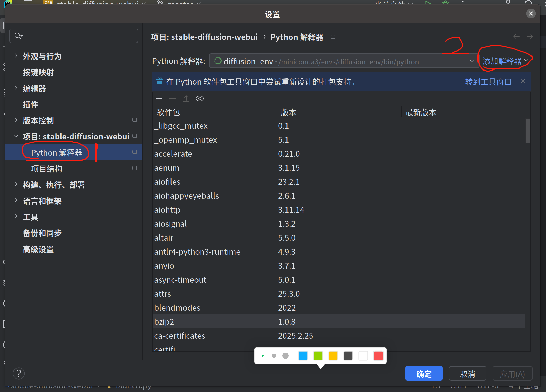Click the minus icon to uninstall package

[173, 99]
